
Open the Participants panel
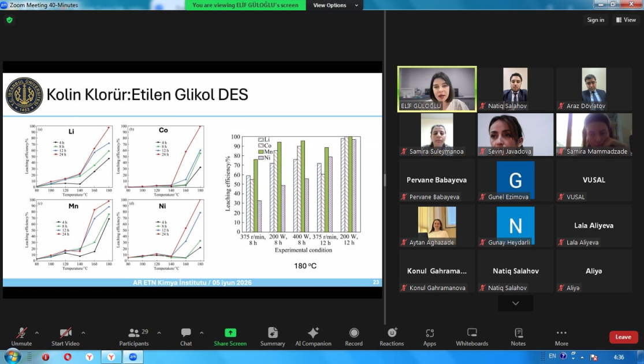tap(134, 337)
